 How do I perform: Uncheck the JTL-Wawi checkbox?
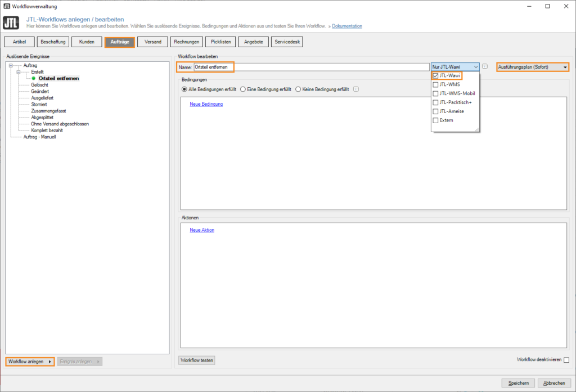435,75
